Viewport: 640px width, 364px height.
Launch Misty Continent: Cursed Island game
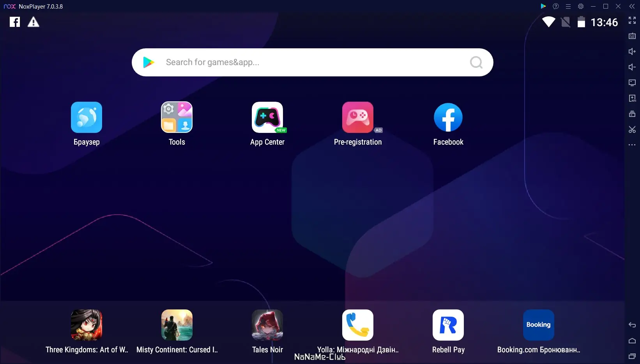pyautogui.click(x=177, y=325)
